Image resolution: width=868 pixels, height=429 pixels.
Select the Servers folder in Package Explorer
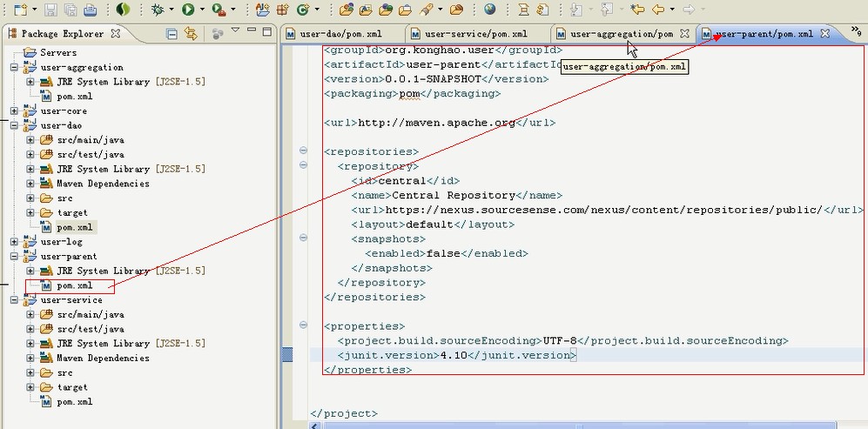(x=57, y=53)
